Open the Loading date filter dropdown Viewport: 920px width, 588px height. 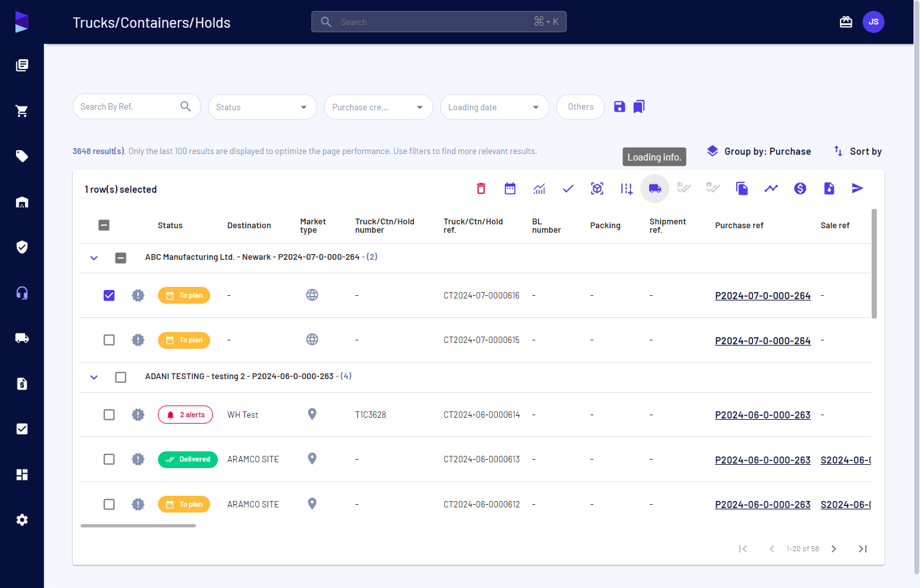[494, 107]
